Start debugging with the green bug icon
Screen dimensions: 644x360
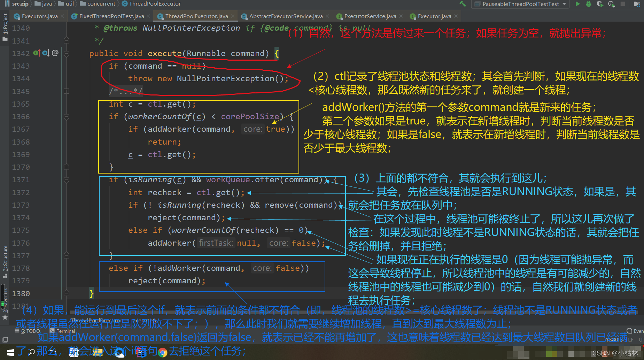589,4
